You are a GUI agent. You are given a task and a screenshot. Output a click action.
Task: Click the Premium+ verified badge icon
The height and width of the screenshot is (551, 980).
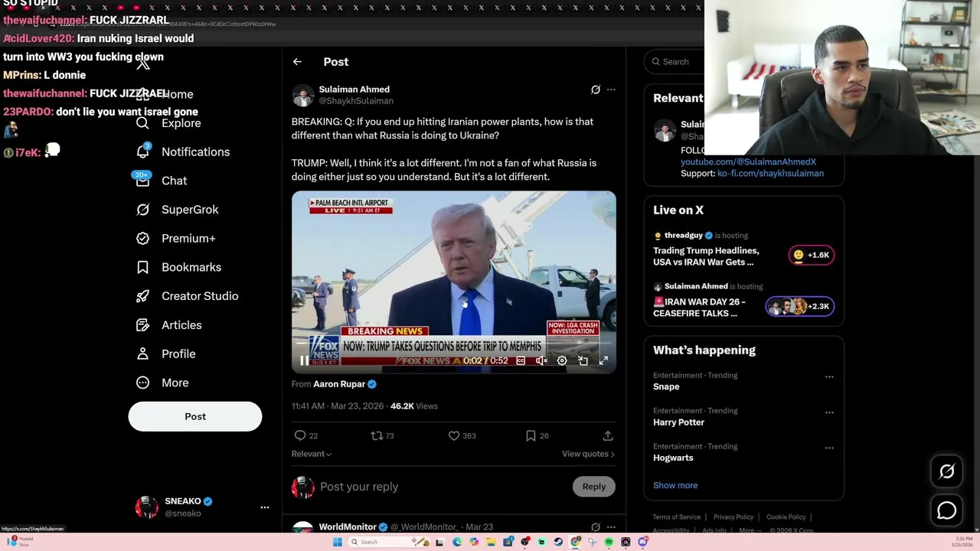142,238
